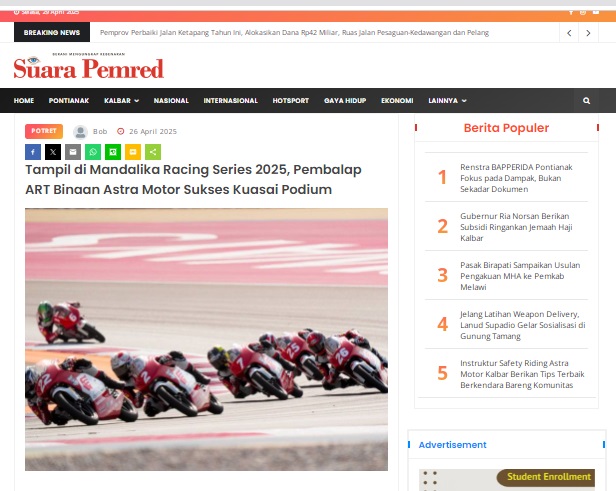
Task: Click the Suara Pemred logo
Action: (x=88, y=66)
